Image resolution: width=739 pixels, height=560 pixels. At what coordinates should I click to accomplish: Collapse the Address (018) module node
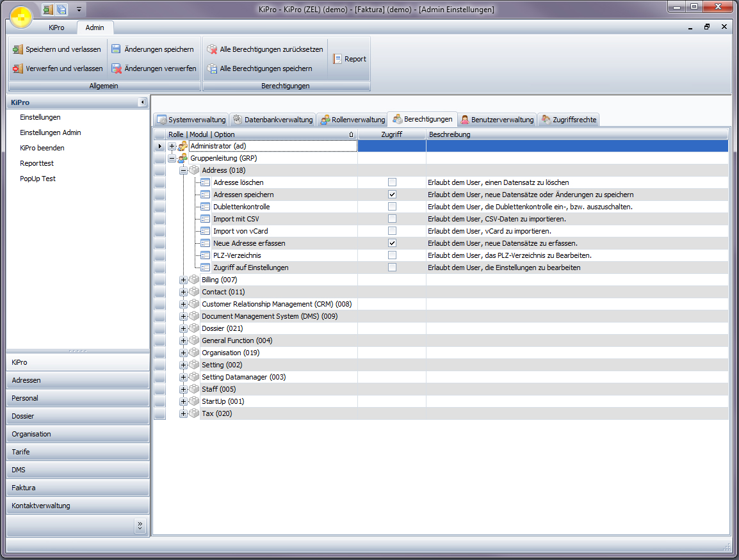point(183,171)
